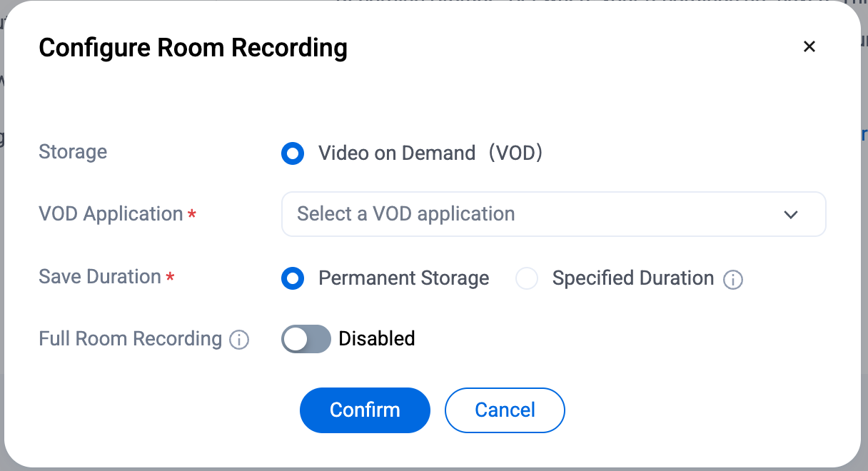
Task: Click the VOD Application field label
Action: (111, 214)
